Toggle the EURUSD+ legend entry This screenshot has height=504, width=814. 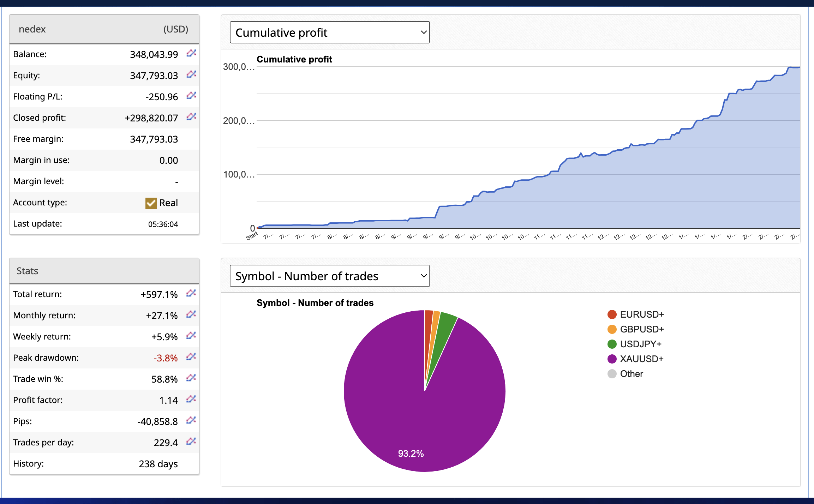coord(641,314)
